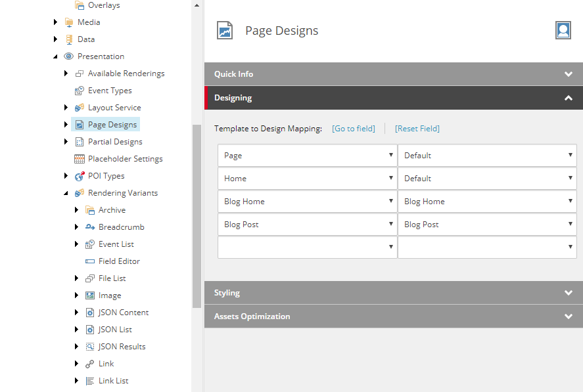
Task: Open the empty design dropdown
Action: click(x=488, y=247)
